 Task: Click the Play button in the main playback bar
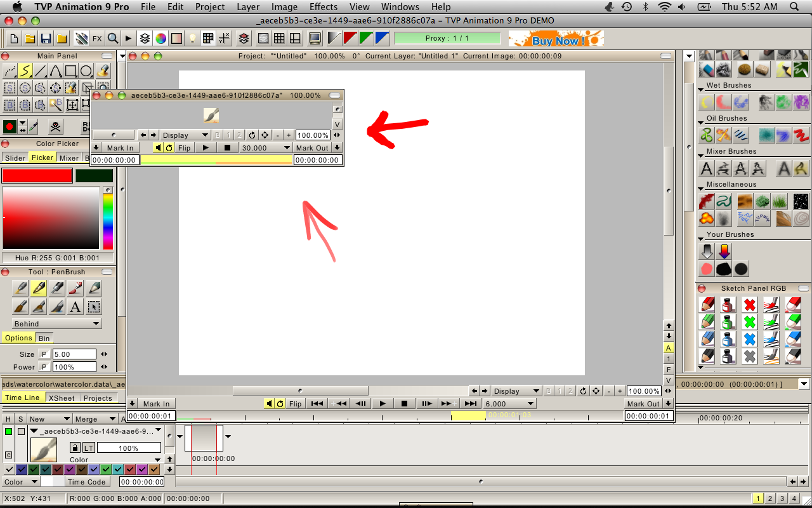coord(382,404)
